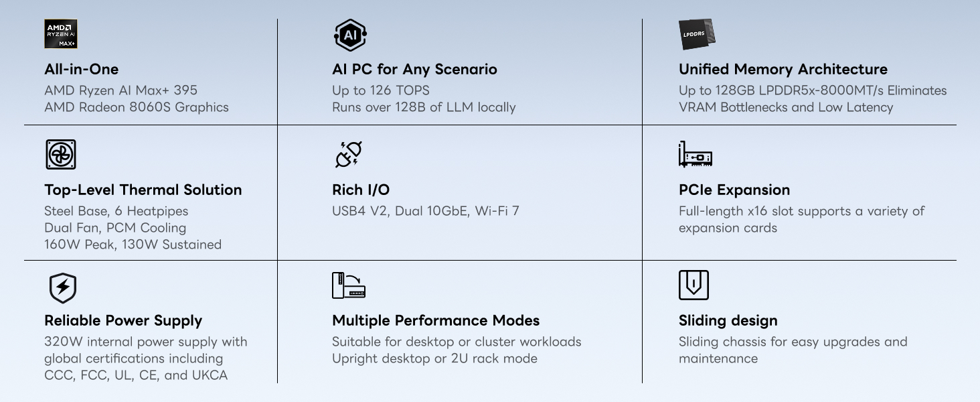Click the power plug I/O icon
The width and height of the screenshot is (980, 402).
coord(348,154)
